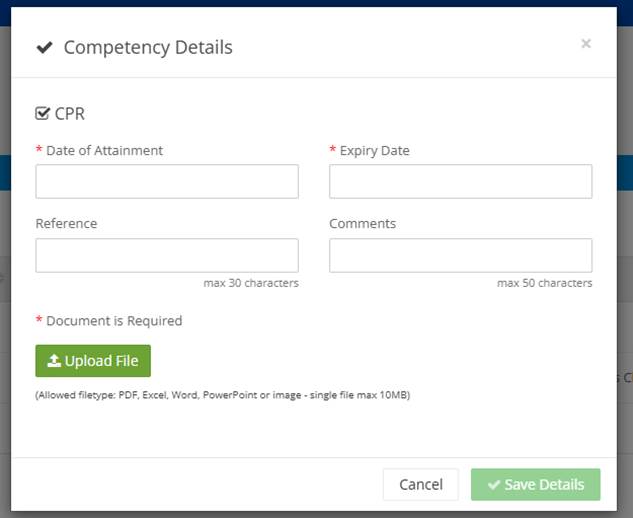Toggle the CPR checkbox icon

(x=42, y=113)
